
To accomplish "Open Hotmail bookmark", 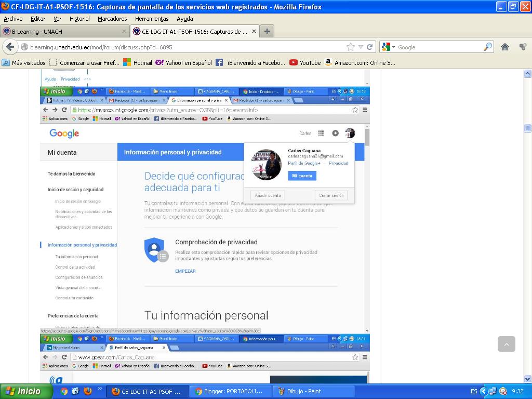I will pyautogui.click(x=137, y=63).
